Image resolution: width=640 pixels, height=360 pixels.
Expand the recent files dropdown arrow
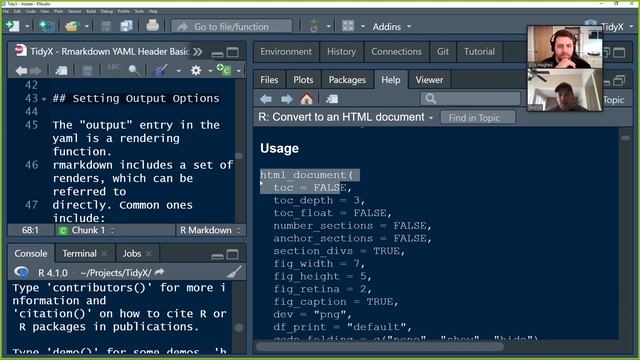point(87,27)
